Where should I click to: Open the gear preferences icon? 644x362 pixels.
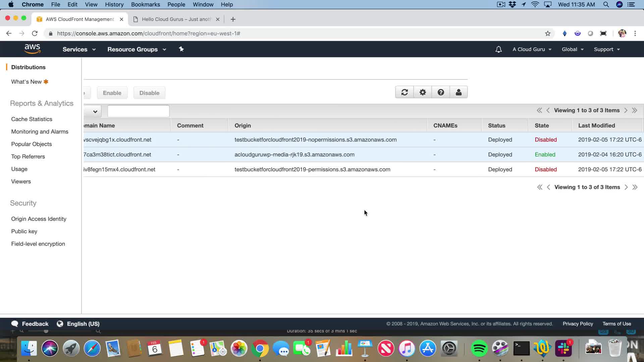(x=423, y=92)
